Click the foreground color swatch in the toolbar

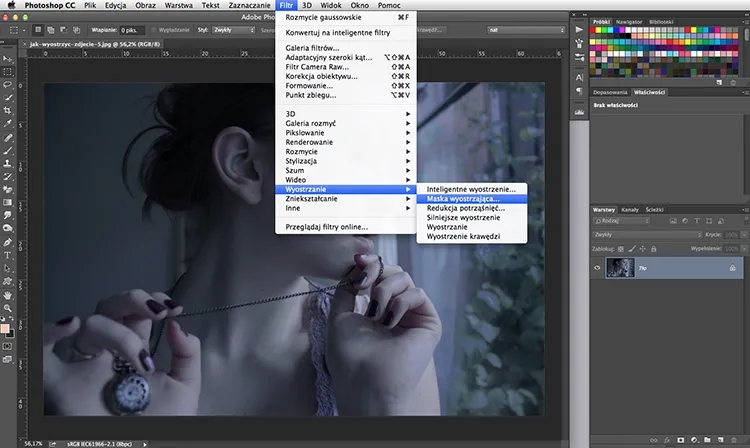(6, 326)
